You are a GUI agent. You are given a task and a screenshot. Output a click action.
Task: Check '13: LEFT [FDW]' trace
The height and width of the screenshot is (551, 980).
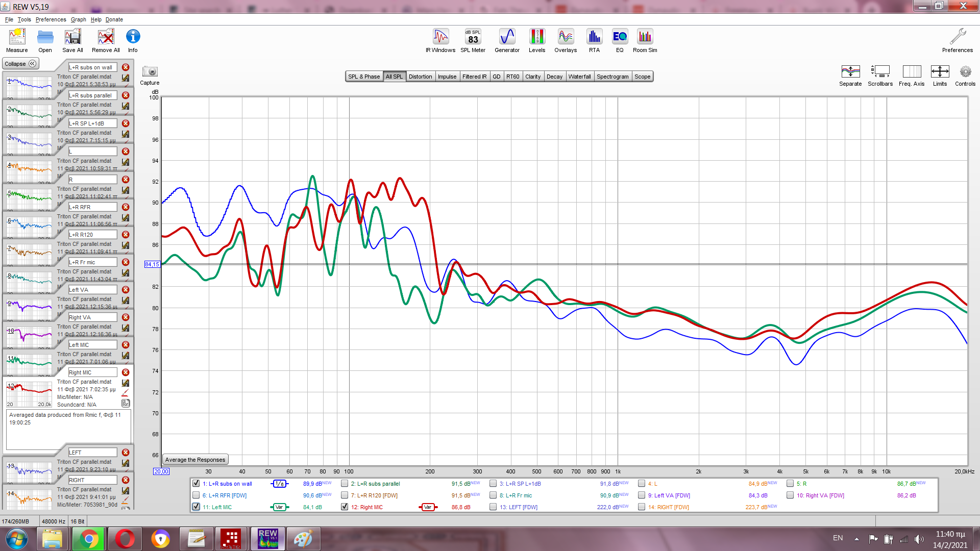click(x=493, y=507)
